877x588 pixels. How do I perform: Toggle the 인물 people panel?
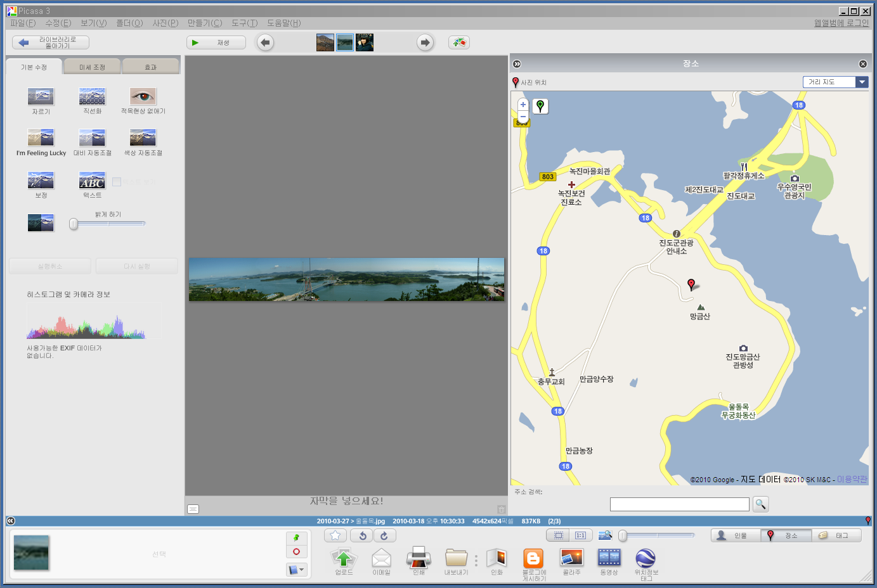(736, 535)
